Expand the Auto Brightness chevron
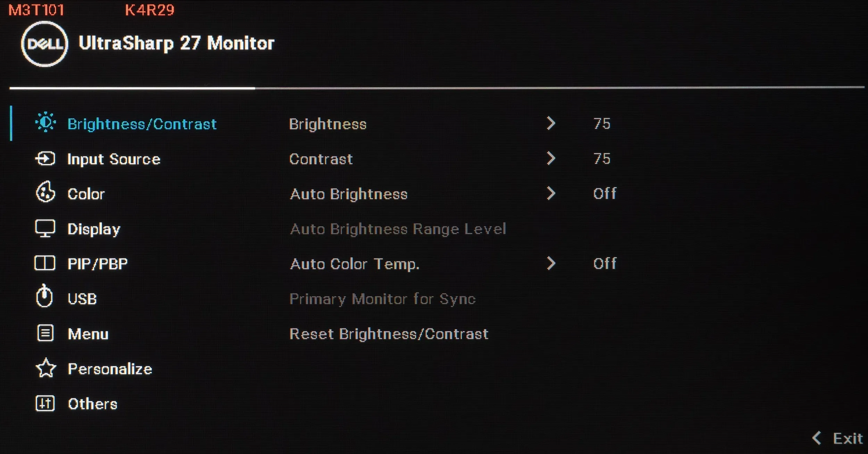The width and height of the screenshot is (868, 454). point(551,194)
